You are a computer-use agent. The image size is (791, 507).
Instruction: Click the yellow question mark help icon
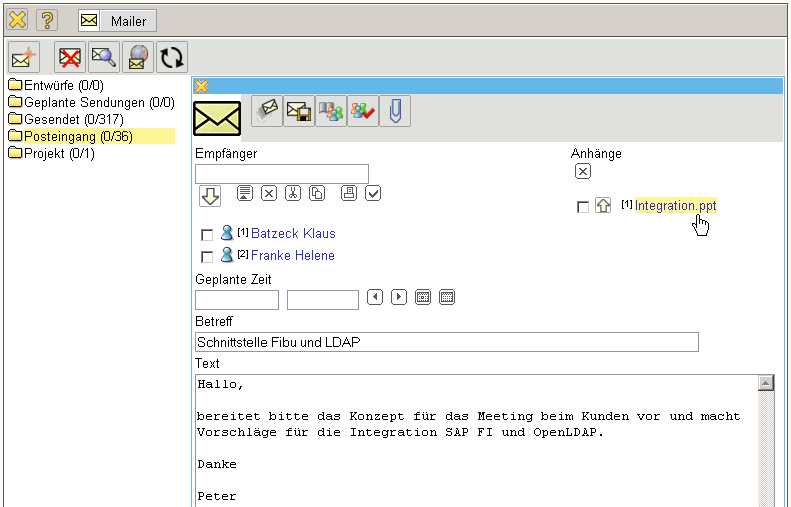[x=46, y=20]
